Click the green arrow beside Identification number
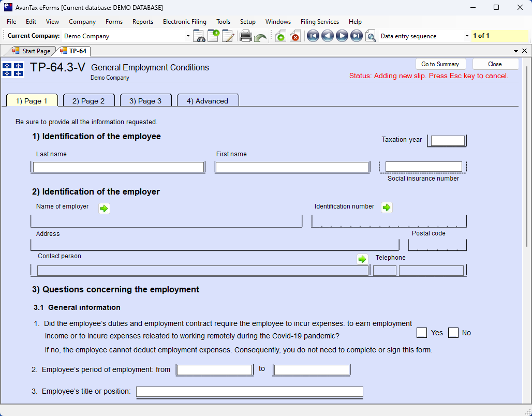532x416 pixels. [x=387, y=207]
